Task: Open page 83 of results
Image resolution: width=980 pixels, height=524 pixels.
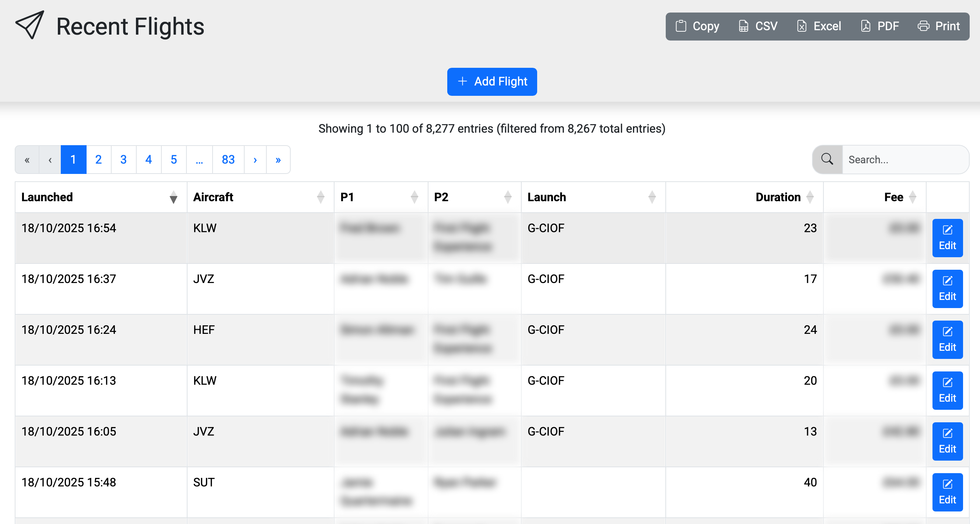Action: click(x=228, y=160)
